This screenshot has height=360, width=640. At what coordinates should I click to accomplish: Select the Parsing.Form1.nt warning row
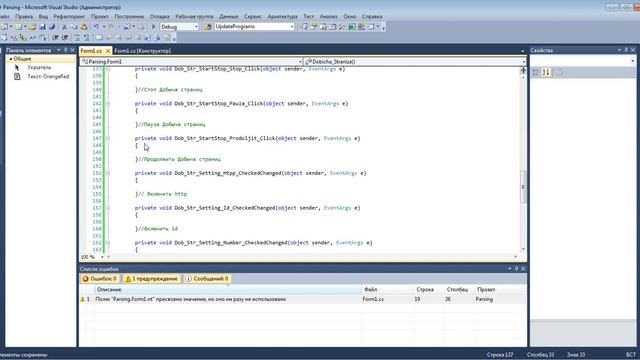click(302, 299)
